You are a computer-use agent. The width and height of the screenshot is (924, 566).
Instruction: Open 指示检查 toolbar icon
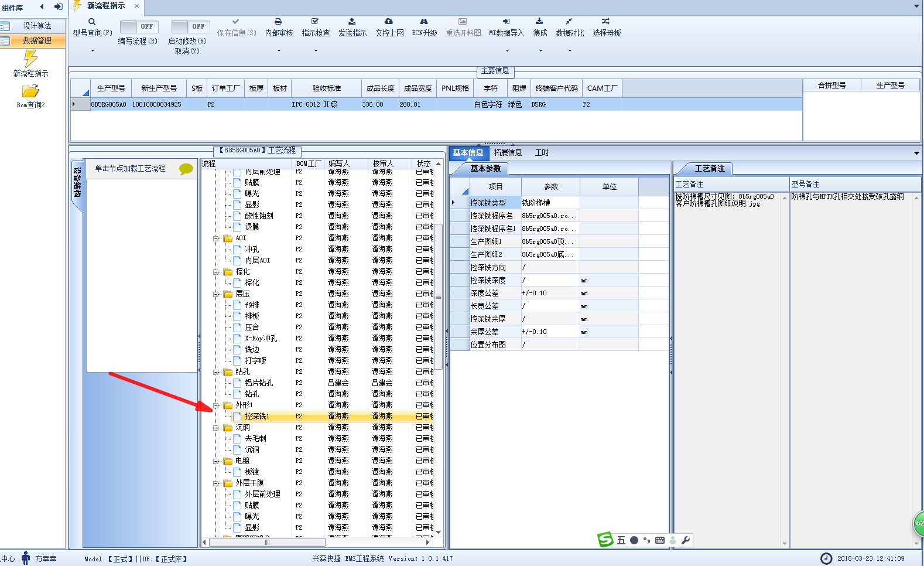pyautogui.click(x=315, y=22)
